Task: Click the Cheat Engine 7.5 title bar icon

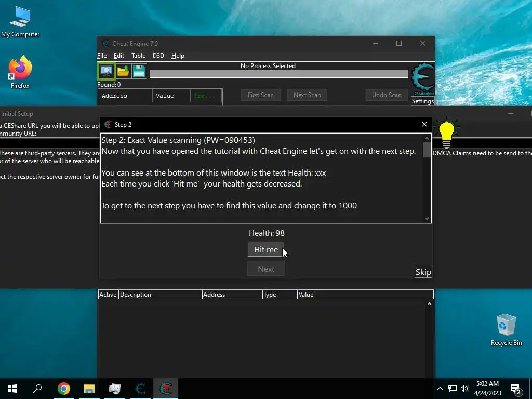Action: (x=106, y=44)
